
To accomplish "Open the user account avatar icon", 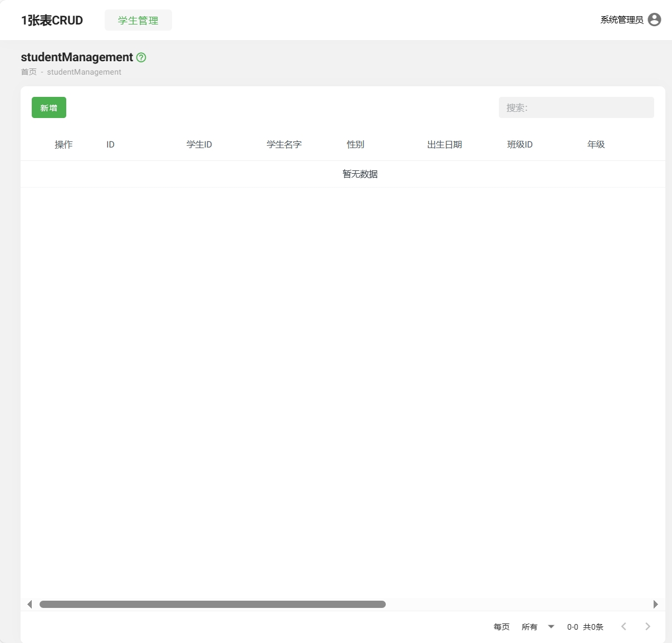I will tap(655, 19).
